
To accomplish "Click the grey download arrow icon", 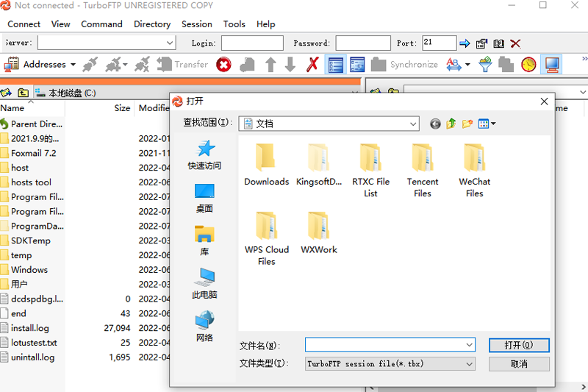I will pos(290,65).
